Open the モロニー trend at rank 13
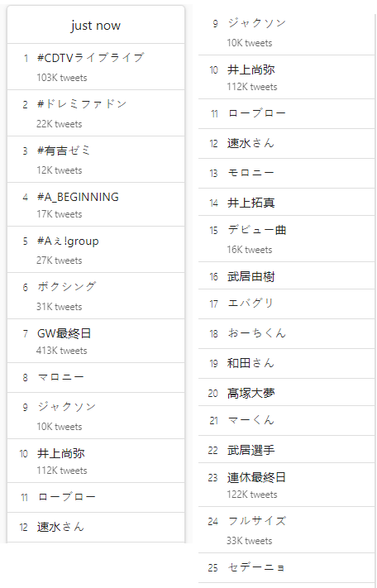This screenshot has height=588, width=377. [286, 173]
